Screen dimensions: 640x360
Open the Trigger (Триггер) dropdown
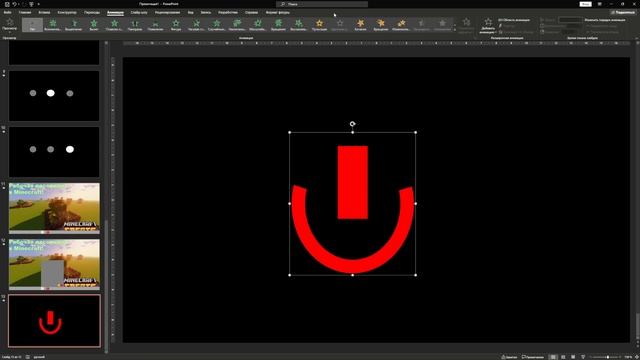pyautogui.click(x=508, y=26)
